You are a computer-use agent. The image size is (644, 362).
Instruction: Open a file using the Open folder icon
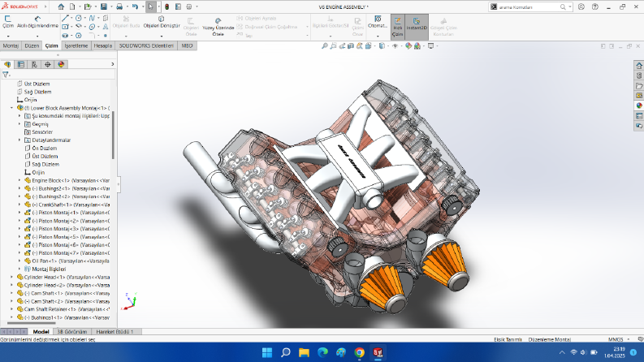coord(88,6)
